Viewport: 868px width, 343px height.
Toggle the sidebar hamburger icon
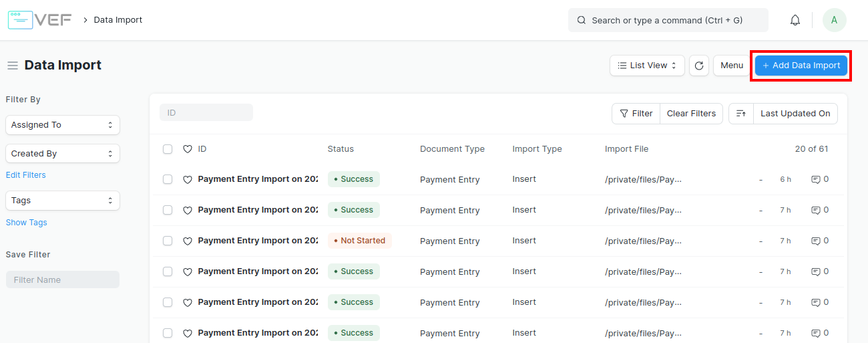pos(13,66)
